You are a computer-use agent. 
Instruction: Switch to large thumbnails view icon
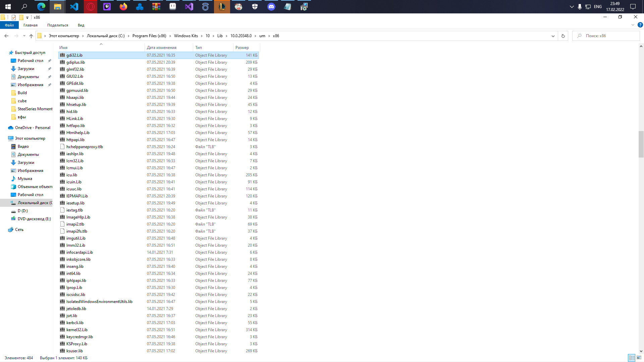point(639,358)
